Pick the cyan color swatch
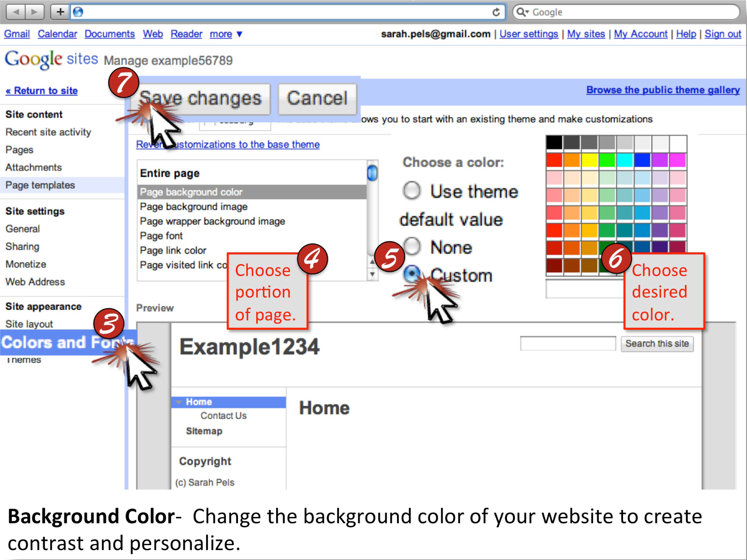 (x=625, y=160)
